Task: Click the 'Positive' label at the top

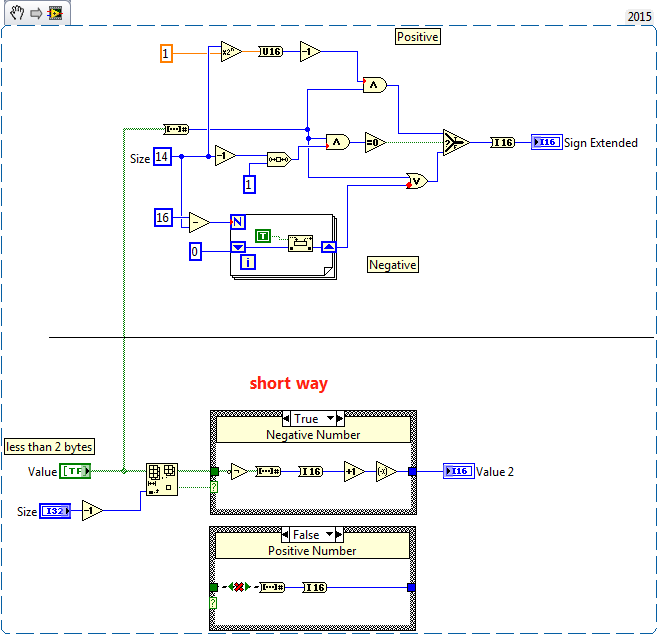Action: click(x=418, y=37)
